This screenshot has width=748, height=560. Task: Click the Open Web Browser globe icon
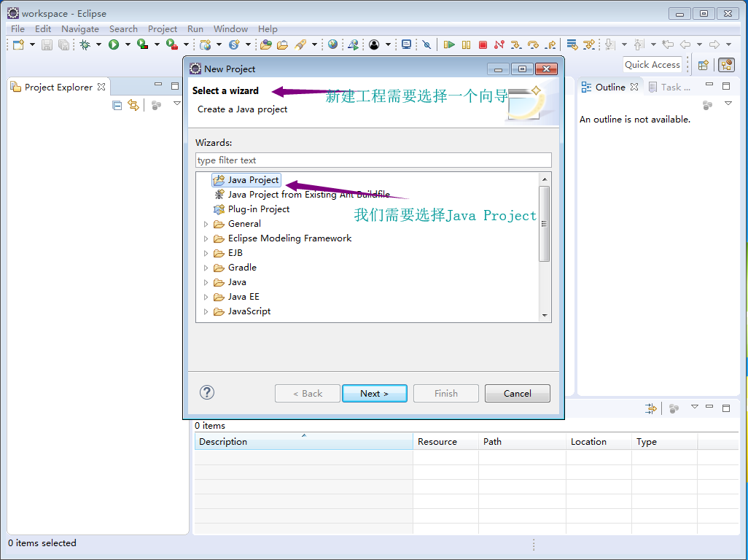[333, 44]
